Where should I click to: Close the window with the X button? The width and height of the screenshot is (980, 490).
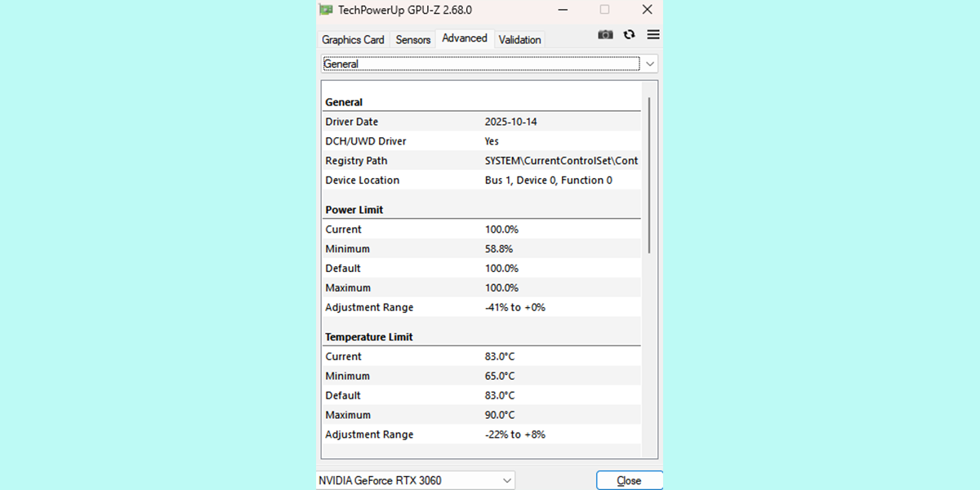click(x=647, y=10)
